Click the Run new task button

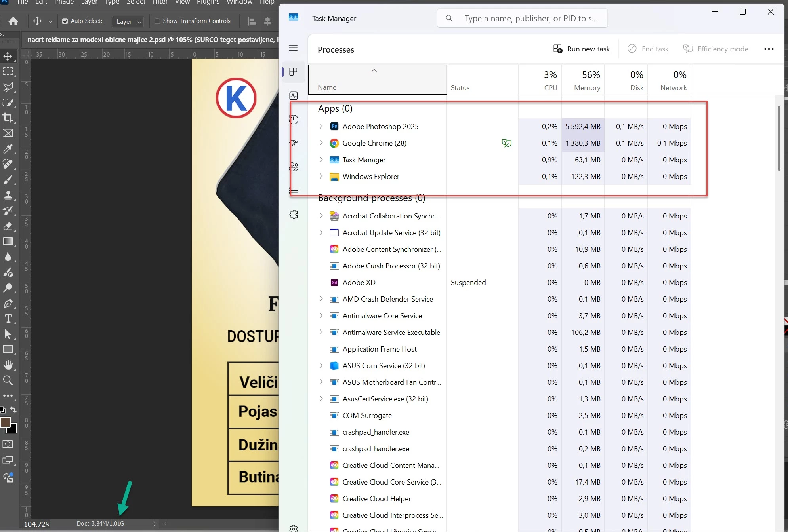[582, 49]
